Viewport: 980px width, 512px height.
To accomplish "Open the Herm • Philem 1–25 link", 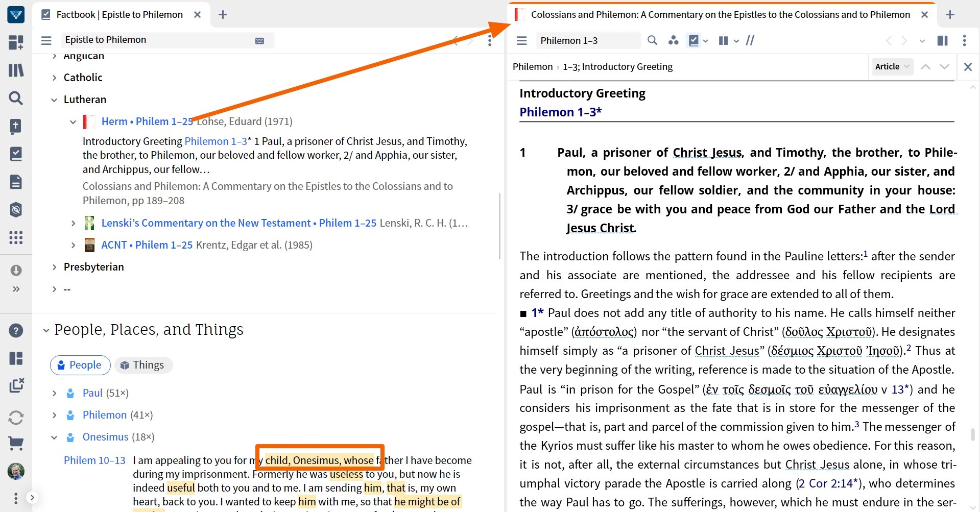I will pyautogui.click(x=147, y=121).
